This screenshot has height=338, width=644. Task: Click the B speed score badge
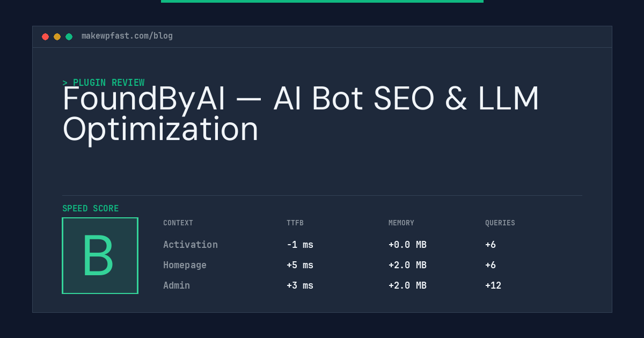[100, 255]
